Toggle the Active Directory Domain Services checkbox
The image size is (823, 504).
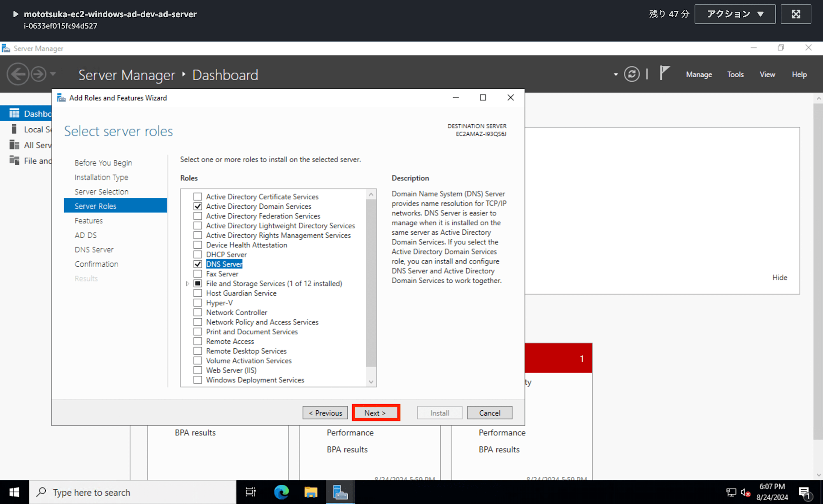click(198, 206)
